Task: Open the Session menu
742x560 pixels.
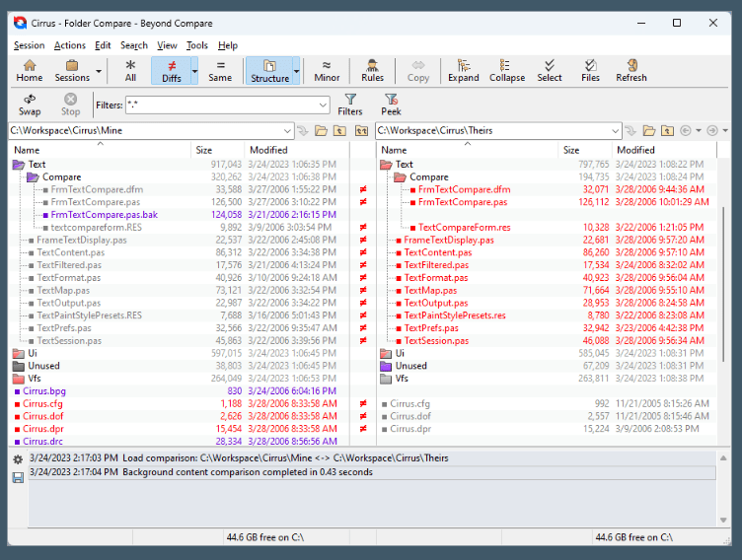Action: 29,45
